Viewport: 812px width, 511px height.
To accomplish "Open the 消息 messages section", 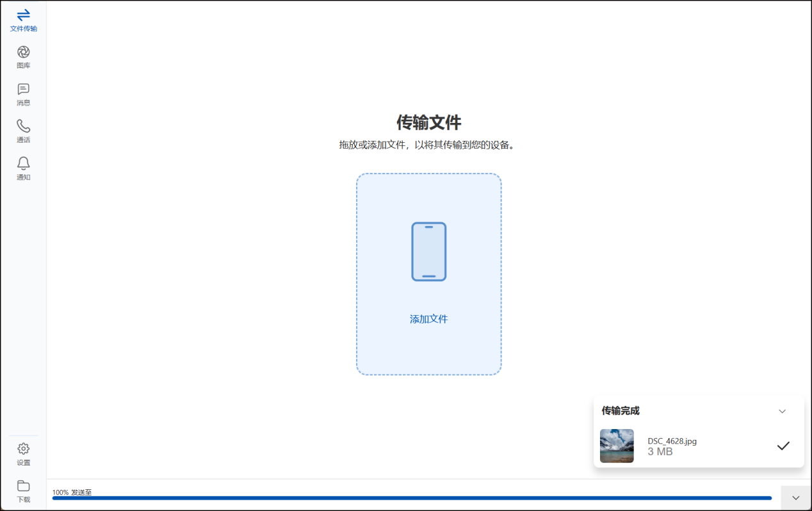I will coord(23,94).
